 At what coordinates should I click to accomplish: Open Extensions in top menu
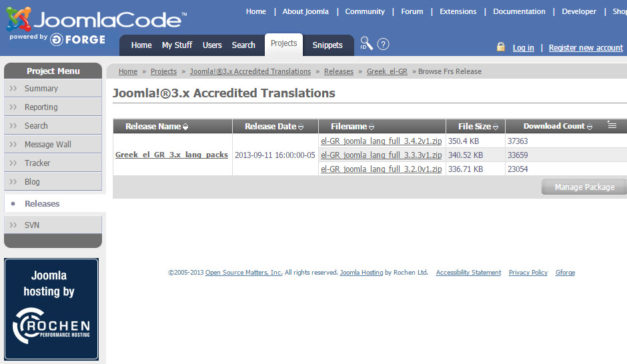(x=458, y=11)
